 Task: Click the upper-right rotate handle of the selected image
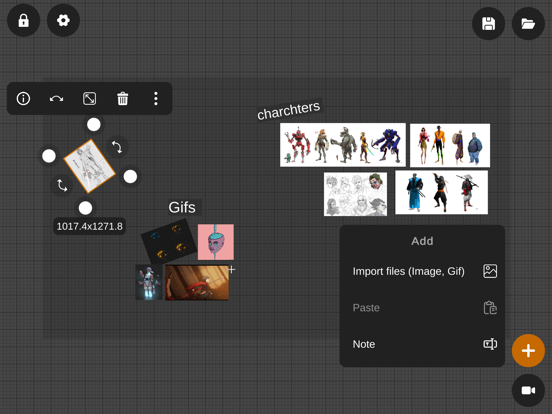(x=117, y=147)
